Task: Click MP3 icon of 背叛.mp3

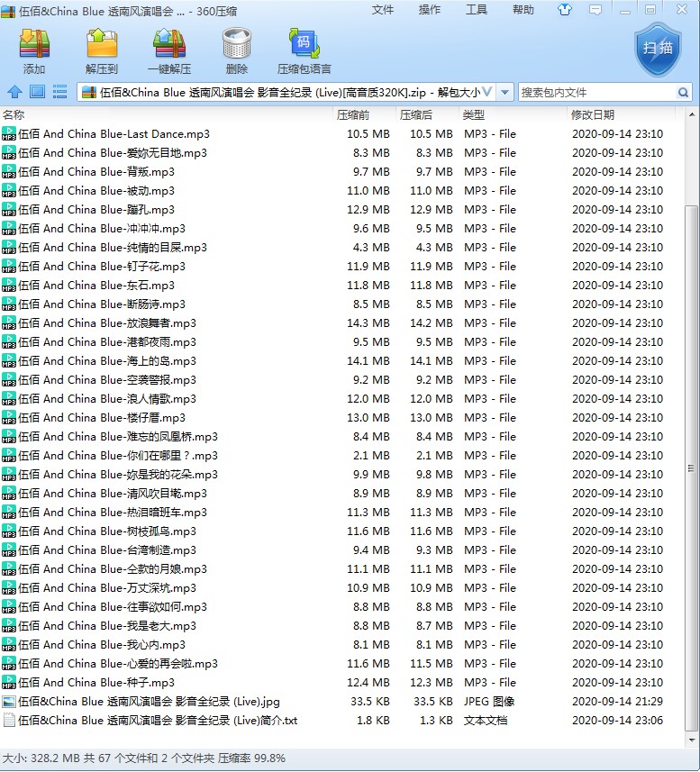Action: pyautogui.click(x=9, y=172)
